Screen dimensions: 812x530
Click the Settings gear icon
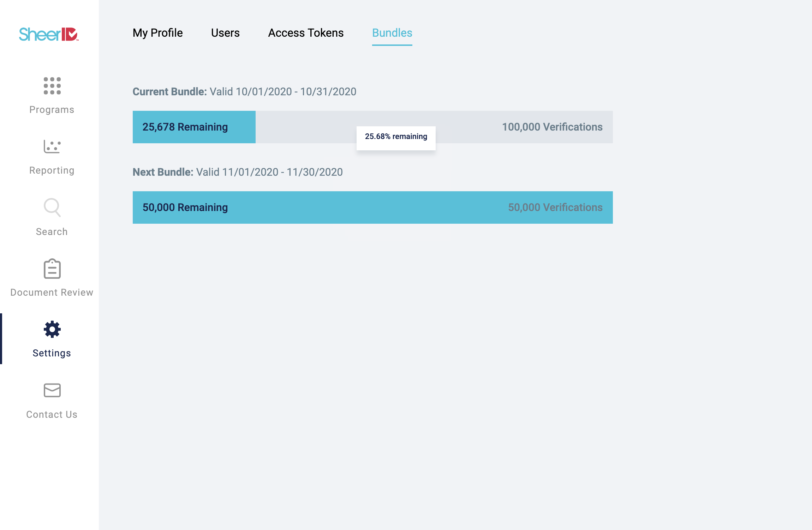click(52, 329)
